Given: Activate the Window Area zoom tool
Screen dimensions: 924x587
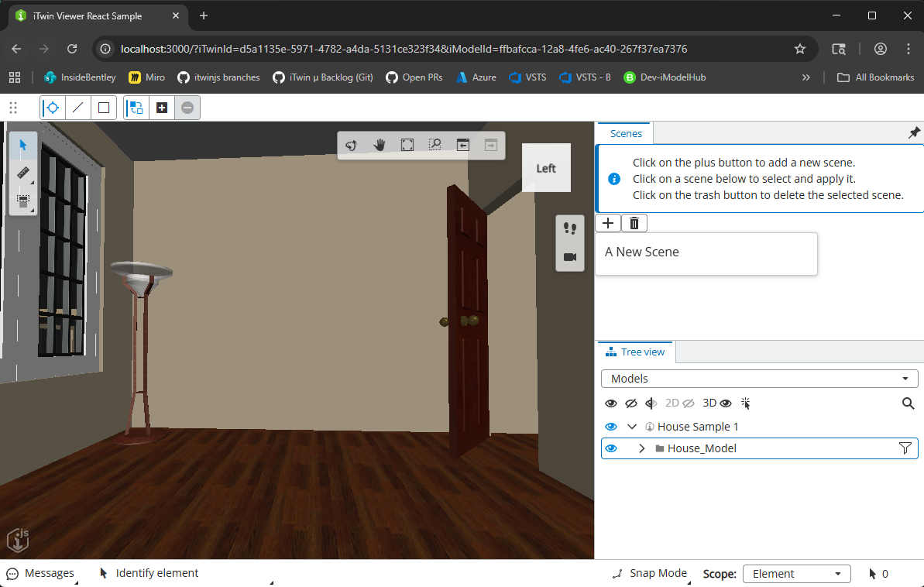Looking at the screenshot, I should tap(435, 145).
